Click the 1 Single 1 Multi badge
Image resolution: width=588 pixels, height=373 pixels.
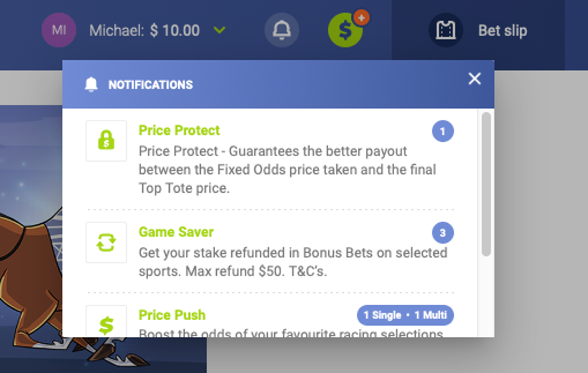pos(405,315)
